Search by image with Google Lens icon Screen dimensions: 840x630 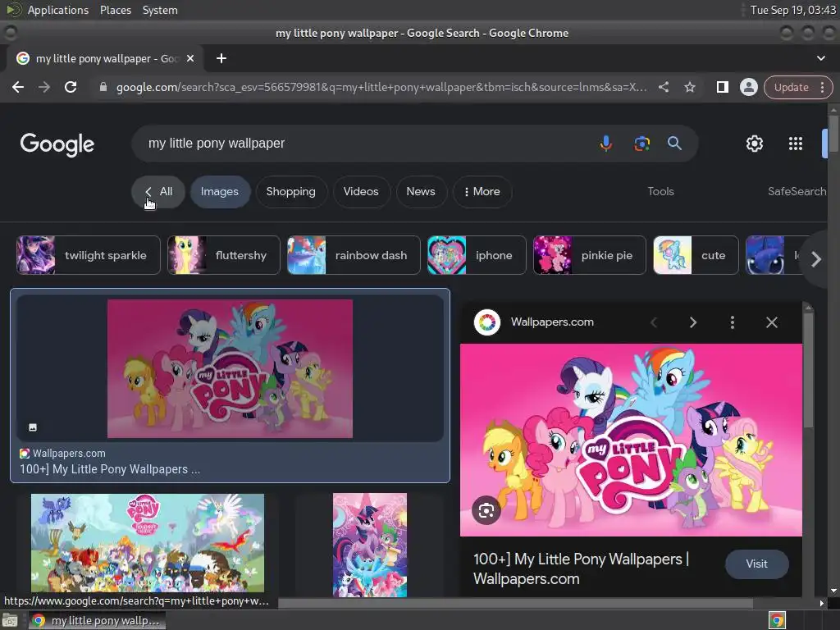[641, 144]
